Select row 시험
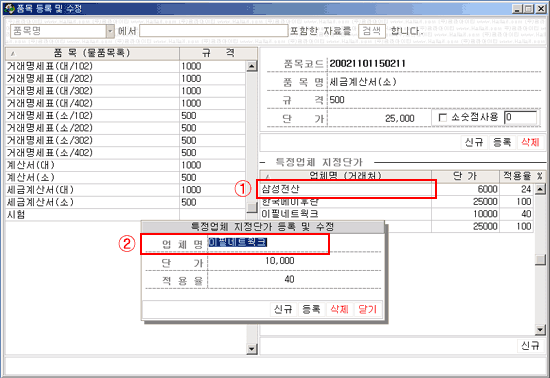 pos(125,215)
